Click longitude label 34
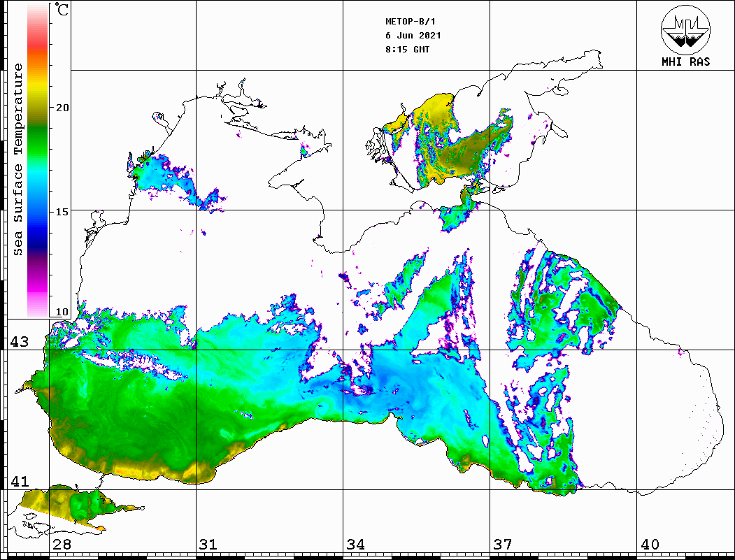 355,545
